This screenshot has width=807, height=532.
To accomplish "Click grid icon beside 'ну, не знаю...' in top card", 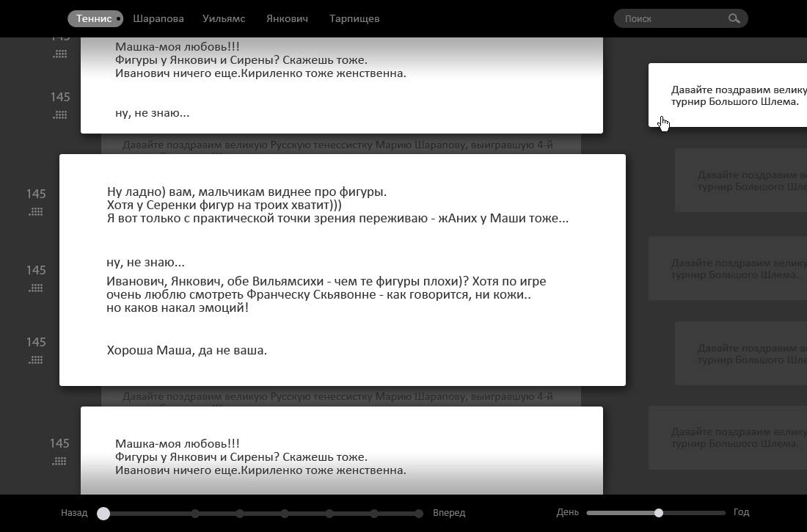I will tap(60, 115).
